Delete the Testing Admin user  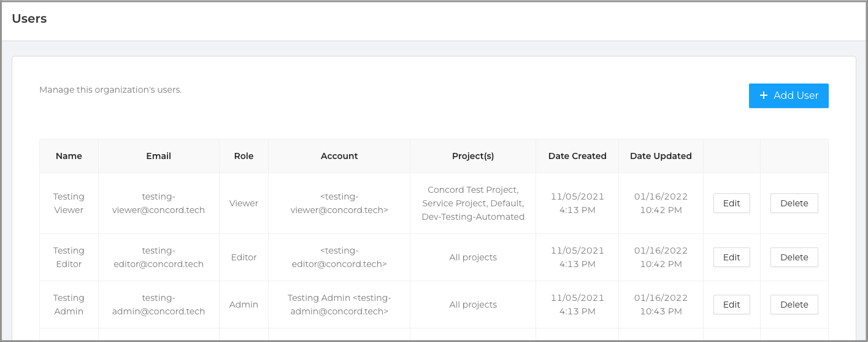tap(794, 305)
